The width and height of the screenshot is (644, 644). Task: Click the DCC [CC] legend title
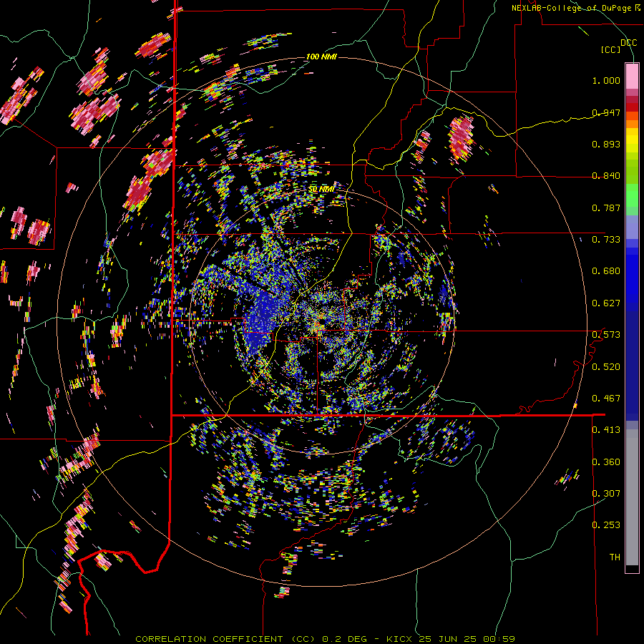(619, 46)
